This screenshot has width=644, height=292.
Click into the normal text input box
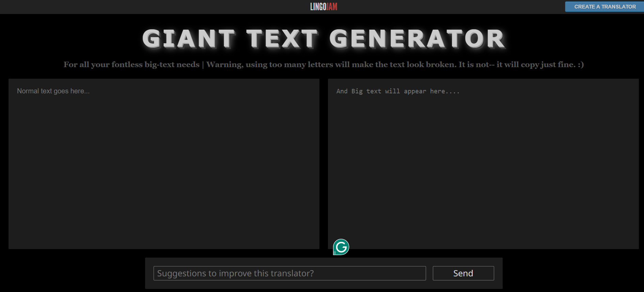click(163, 164)
